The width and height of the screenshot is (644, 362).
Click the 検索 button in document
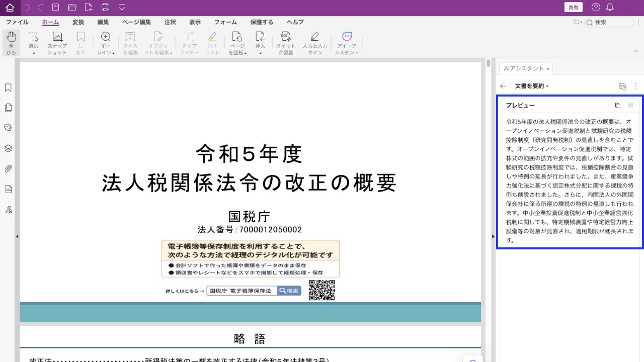tap(289, 291)
